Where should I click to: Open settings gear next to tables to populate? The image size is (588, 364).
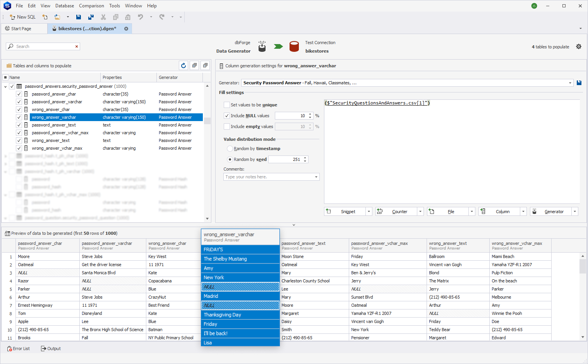click(579, 46)
